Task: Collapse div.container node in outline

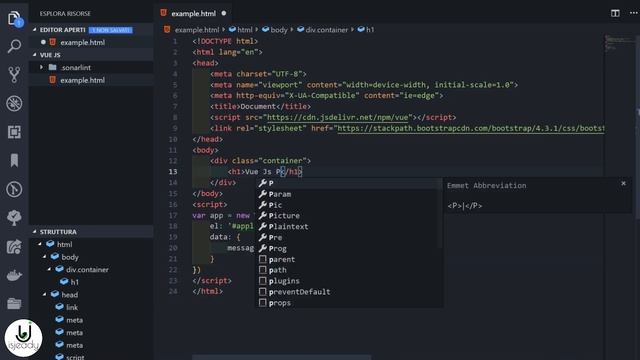Action: click(x=49, y=269)
